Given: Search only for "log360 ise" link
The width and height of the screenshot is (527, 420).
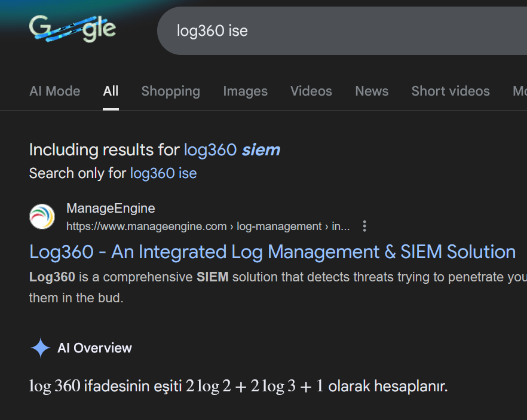Looking at the screenshot, I should tap(163, 174).
